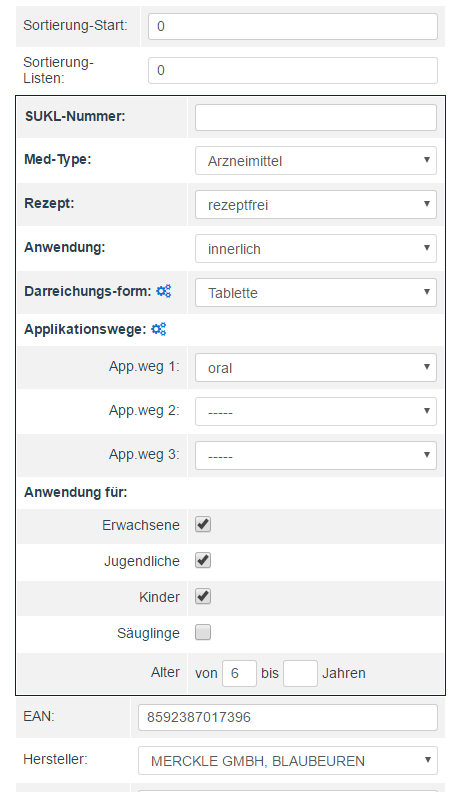Click the empty Alter 'bis' age field

300,673
